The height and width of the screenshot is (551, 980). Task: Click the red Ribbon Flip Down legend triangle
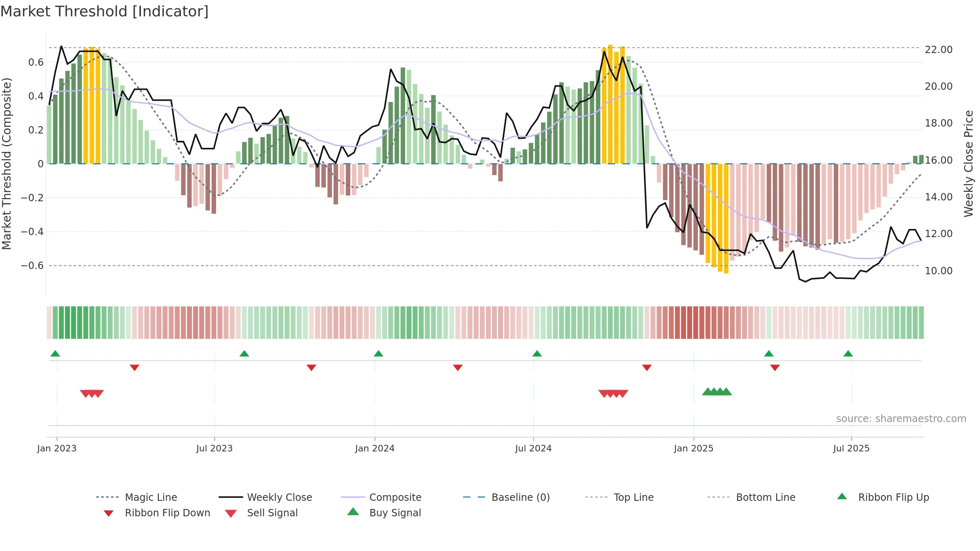(109, 513)
